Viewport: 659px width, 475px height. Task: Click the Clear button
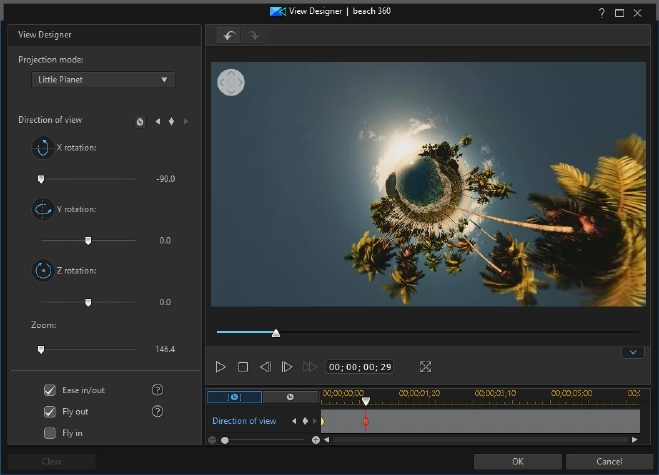pos(51,462)
